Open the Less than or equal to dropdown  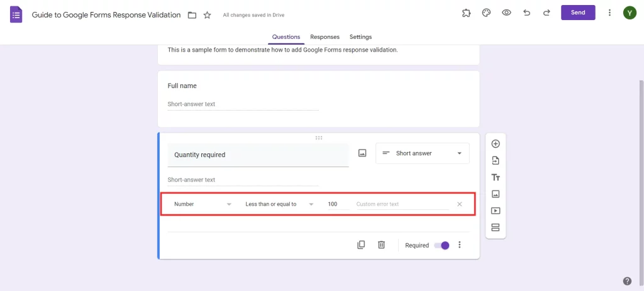279,204
